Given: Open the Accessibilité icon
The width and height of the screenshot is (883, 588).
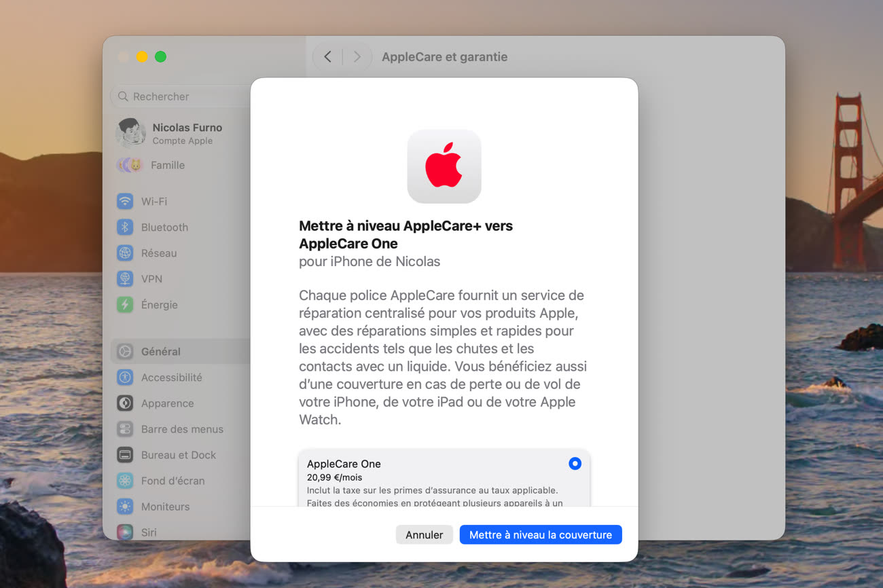Looking at the screenshot, I should [x=125, y=378].
